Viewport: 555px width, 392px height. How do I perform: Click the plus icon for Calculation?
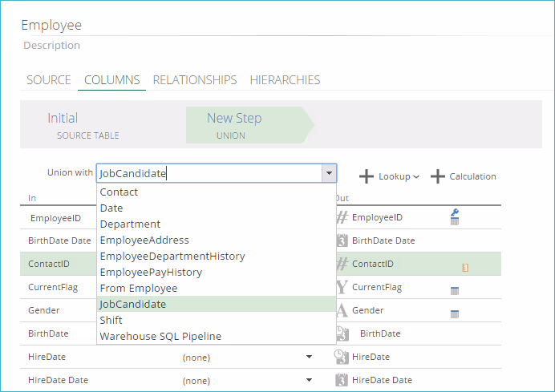click(438, 176)
